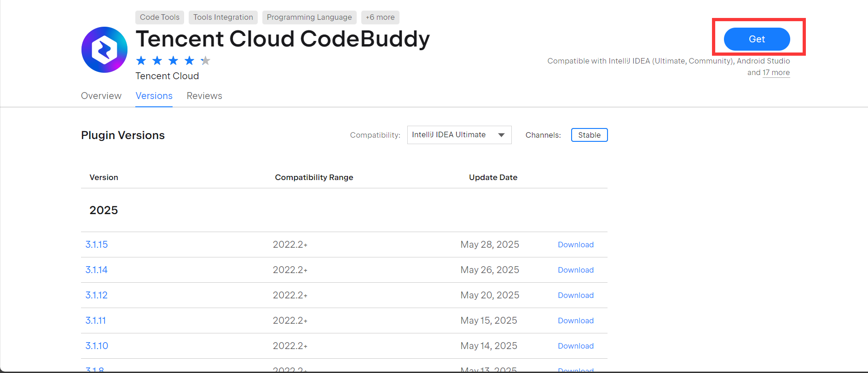This screenshot has height=373, width=868.
Task: Download version 3.1.11
Action: click(x=575, y=321)
